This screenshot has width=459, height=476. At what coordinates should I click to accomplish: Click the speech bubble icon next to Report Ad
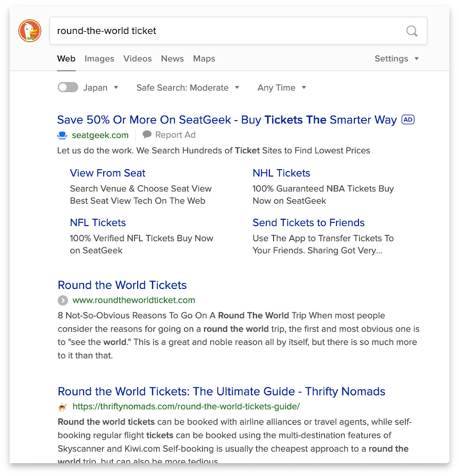[x=147, y=134]
